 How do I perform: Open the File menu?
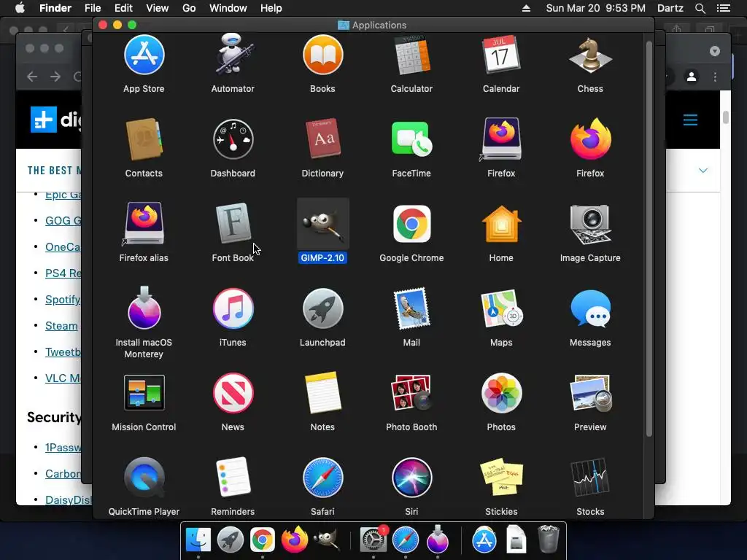(93, 8)
